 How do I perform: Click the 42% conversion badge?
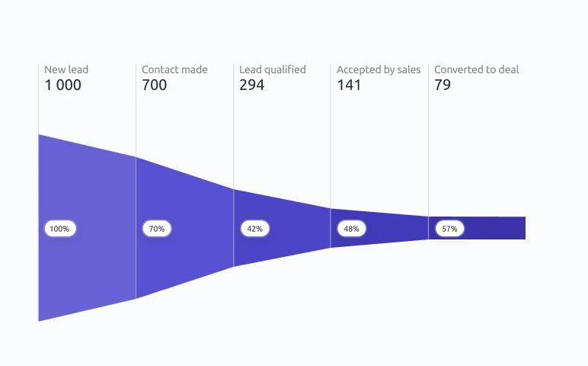(255, 229)
